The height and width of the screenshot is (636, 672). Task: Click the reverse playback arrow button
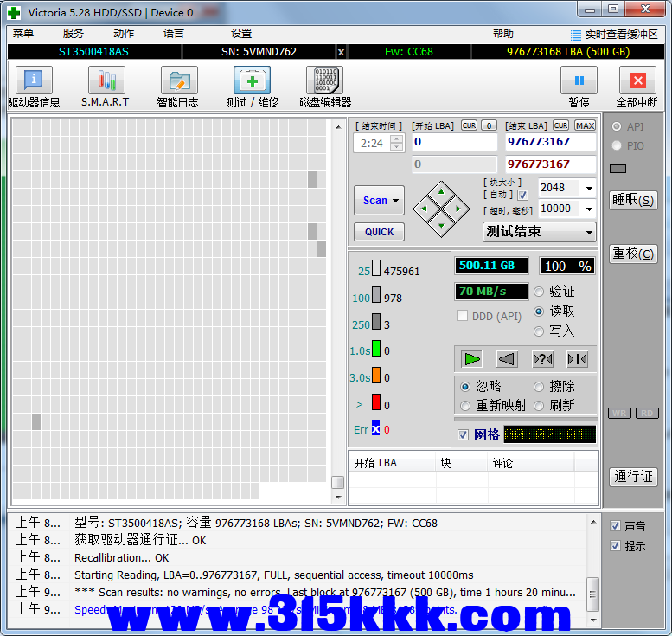click(x=507, y=359)
